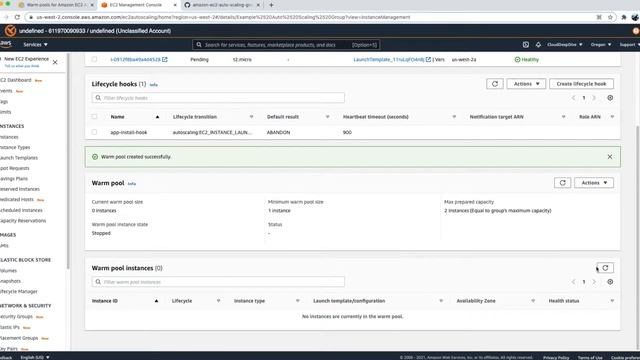This screenshot has height=360, width=640.
Task: Open Placement Groups in sidebar
Action: (x=19, y=338)
